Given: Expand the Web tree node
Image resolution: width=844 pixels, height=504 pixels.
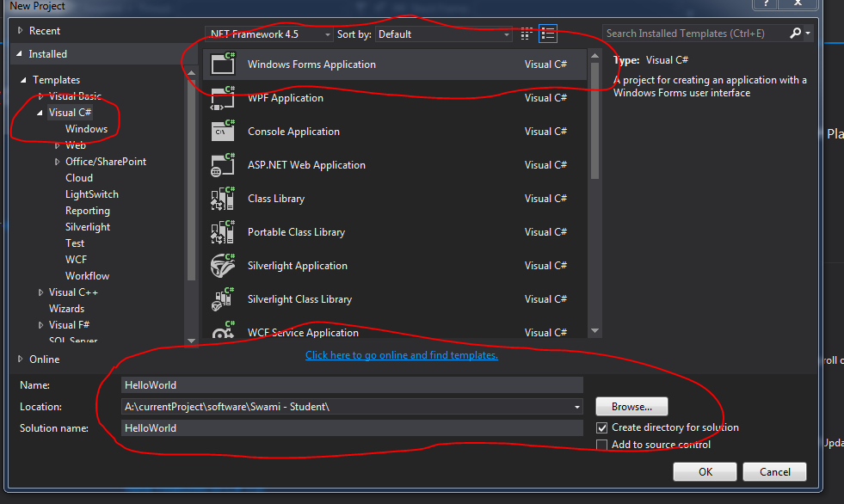Looking at the screenshot, I should coord(57,145).
